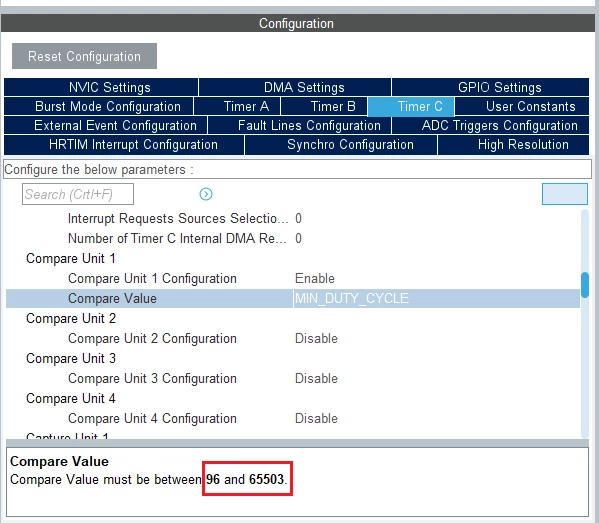Viewport: 599px width, 523px height.
Task: Open External Event Configuration tab
Action: tap(105, 125)
